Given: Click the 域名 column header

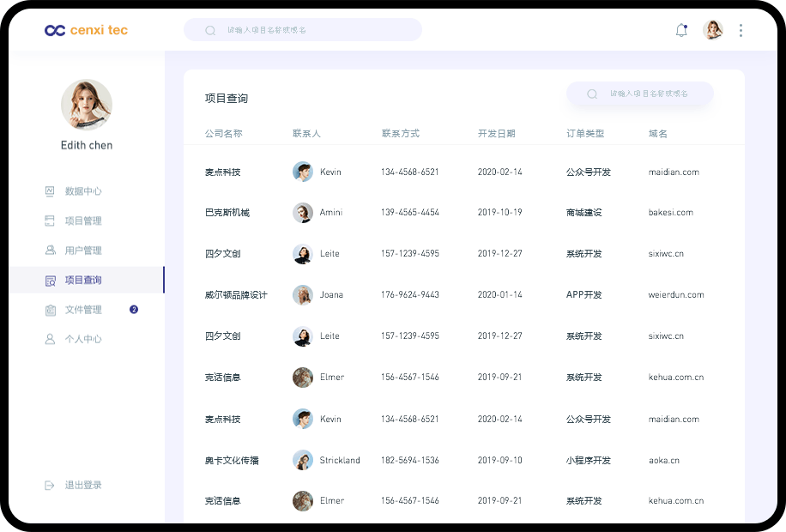Looking at the screenshot, I should (x=657, y=133).
